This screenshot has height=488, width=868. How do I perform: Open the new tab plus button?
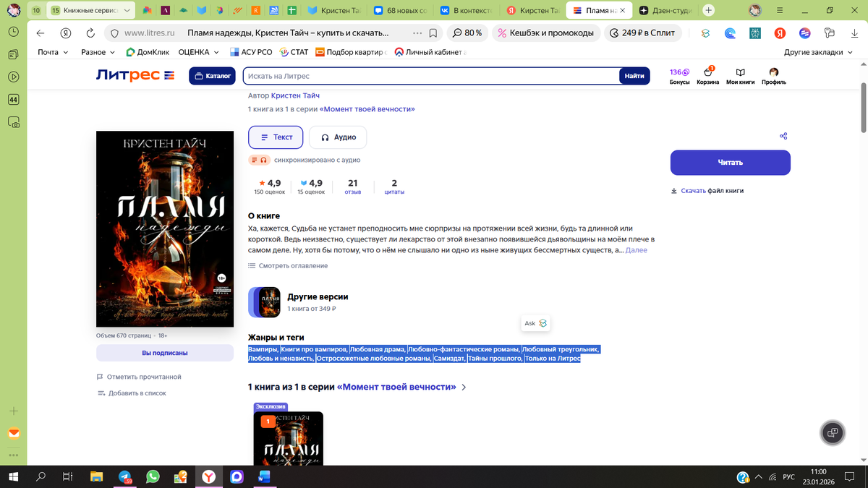pos(708,11)
